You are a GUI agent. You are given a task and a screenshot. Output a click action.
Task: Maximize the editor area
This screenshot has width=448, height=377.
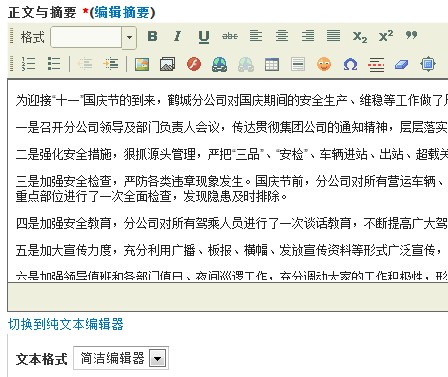(x=428, y=64)
